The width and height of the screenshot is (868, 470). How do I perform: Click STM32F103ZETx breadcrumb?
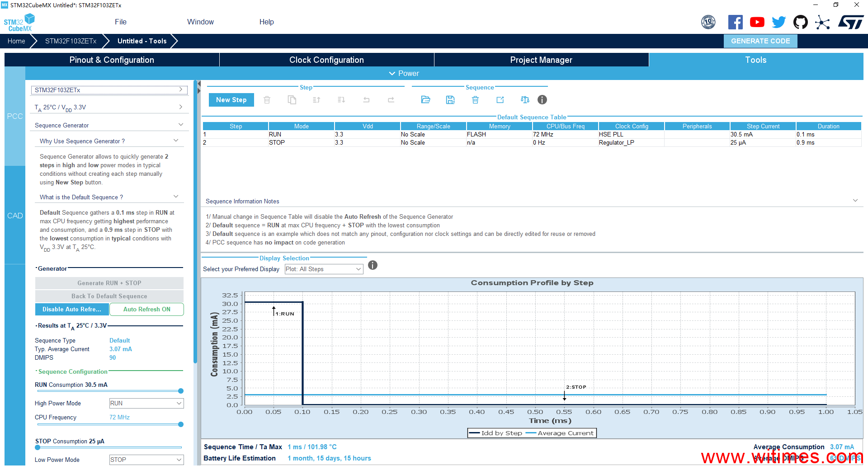coord(71,41)
